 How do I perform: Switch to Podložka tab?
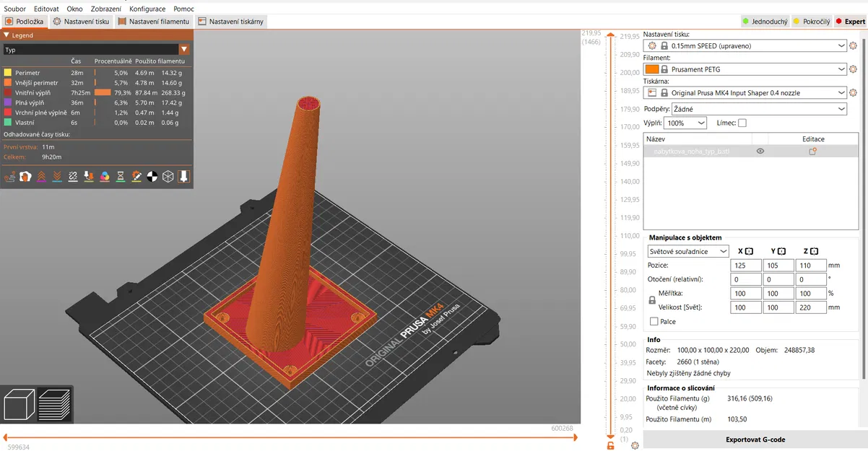25,22
